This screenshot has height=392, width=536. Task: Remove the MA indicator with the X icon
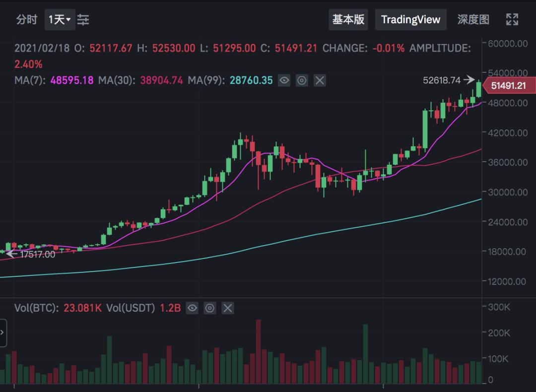pyautogui.click(x=320, y=80)
